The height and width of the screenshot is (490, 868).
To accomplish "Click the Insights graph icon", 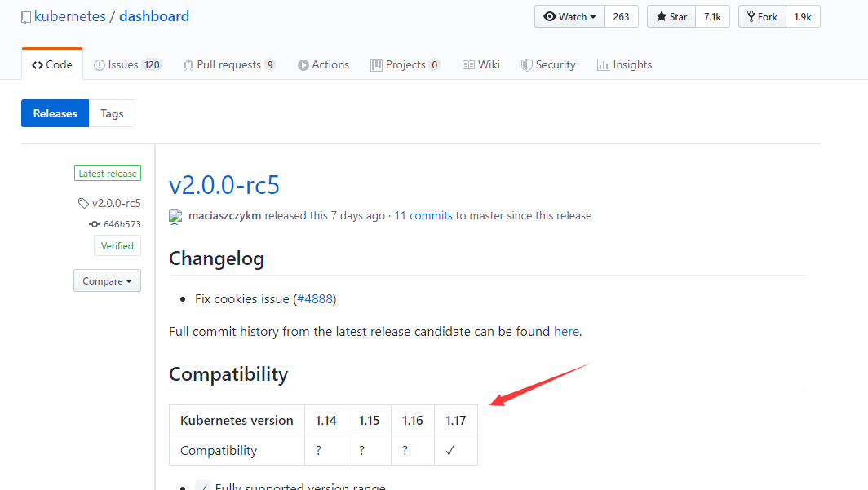I will (603, 65).
